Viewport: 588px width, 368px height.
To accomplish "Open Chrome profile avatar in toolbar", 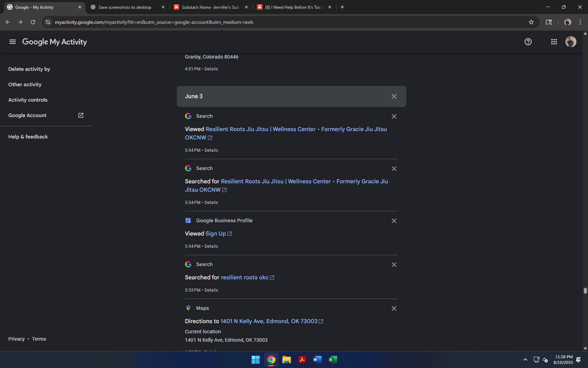I will (568, 22).
